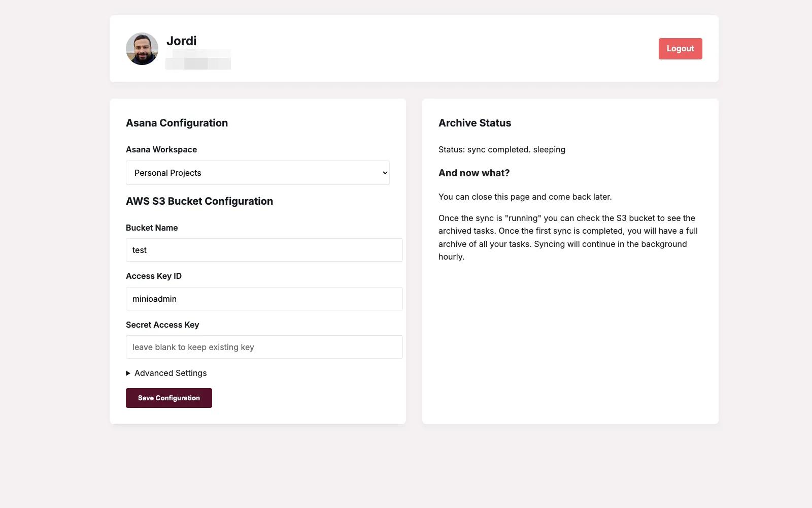The height and width of the screenshot is (508, 812).
Task: Expand Advanced Settings via the disclosure triangle
Action: 128,373
